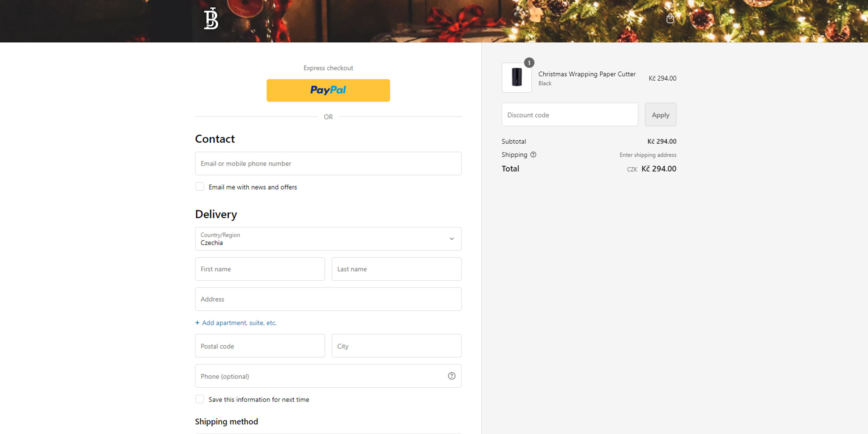Click the Discount code field
Viewport: 868px width, 434px height.
pyautogui.click(x=570, y=115)
